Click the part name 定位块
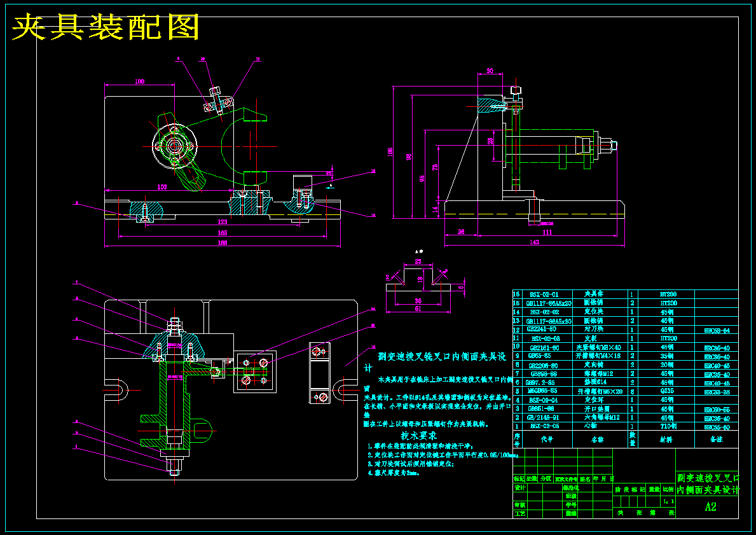This screenshot has width=756, height=535. tap(593, 312)
